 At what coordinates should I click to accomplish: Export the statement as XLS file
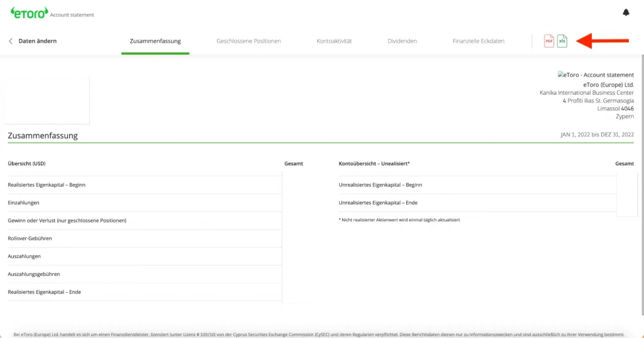click(562, 41)
